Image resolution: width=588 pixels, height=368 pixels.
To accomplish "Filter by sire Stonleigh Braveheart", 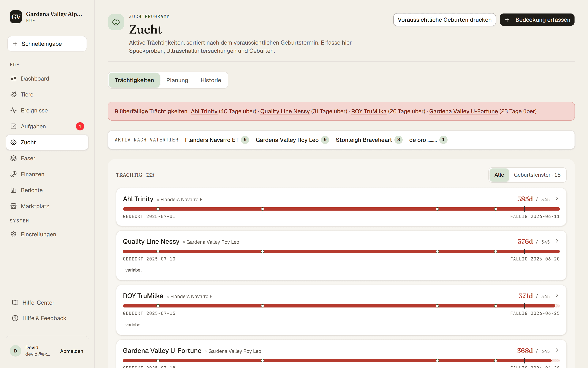I will (x=369, y=140).
